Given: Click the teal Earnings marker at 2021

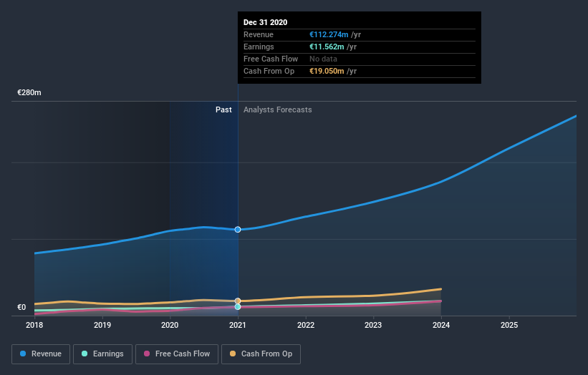Looking at the screenshot, I should click(x=238, y=307).
